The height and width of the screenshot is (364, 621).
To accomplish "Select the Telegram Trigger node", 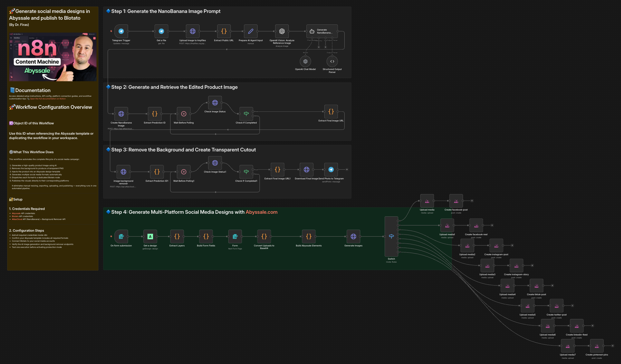I will [121, 31].
